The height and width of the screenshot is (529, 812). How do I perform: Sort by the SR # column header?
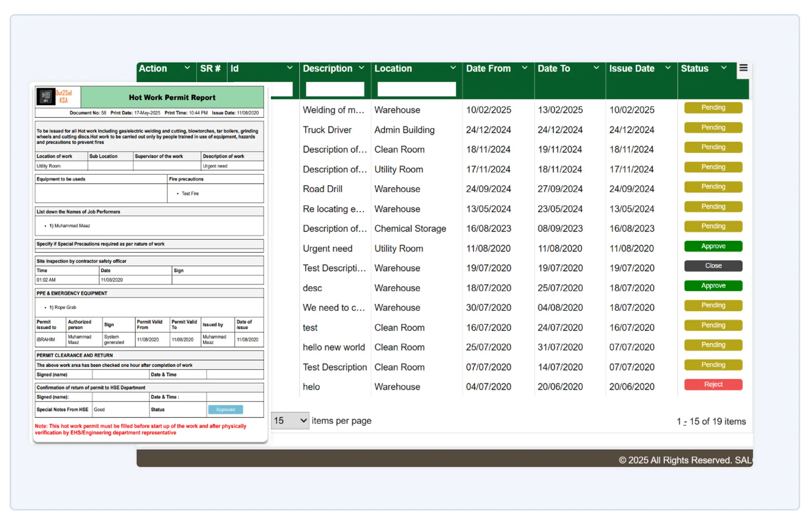[x=210, y=69]
